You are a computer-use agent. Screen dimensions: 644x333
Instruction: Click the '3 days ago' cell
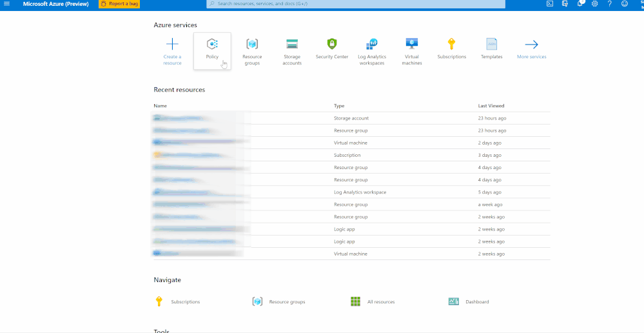point(489,155)
